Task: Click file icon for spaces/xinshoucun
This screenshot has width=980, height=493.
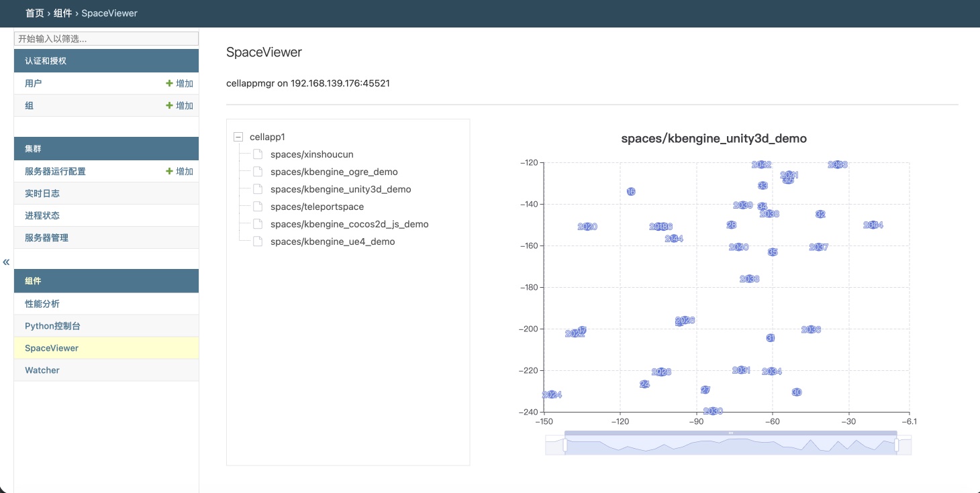Action: (258, 154)
